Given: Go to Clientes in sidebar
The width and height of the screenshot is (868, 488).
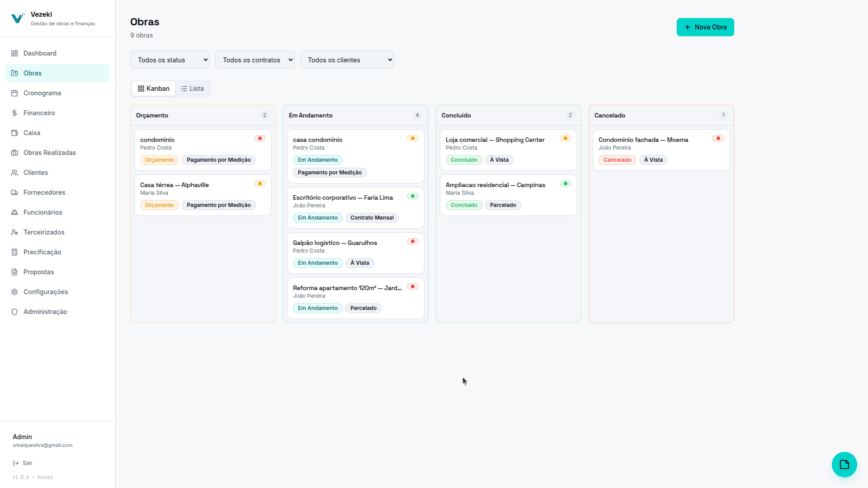Looking at the screenshot, I should [x=57, y=173].
